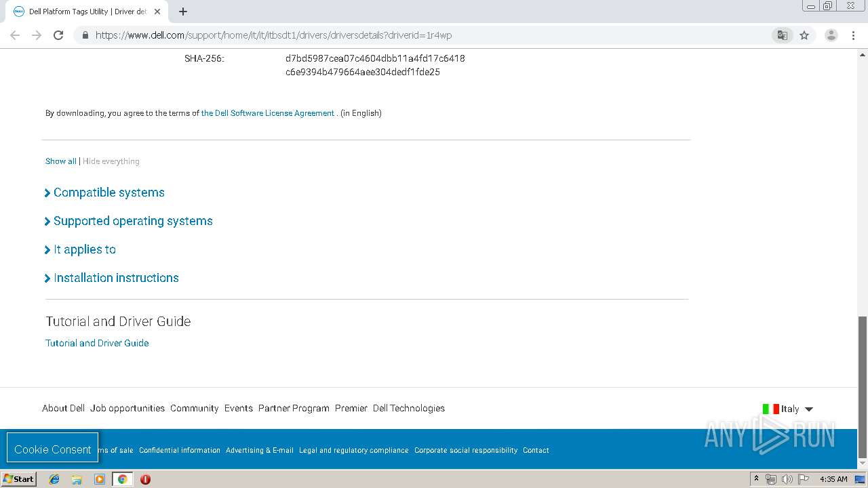Expand Installation instructions section
Image resolution: width=868 pixels, height=488 pixels.
pos(111,278)
